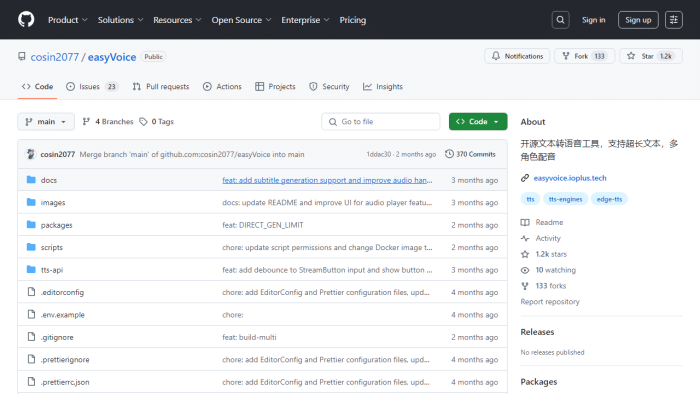Select the tts-engines topic tag
Image resolution: width=700 pixels, height=394 pixels.
[x=565, y=199]
